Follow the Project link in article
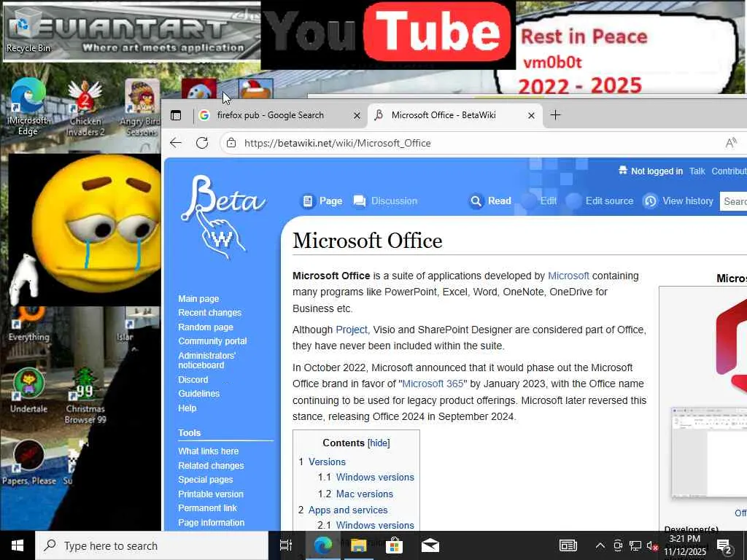The height and width of the screenshot is (560, 747). pos(352,330)
